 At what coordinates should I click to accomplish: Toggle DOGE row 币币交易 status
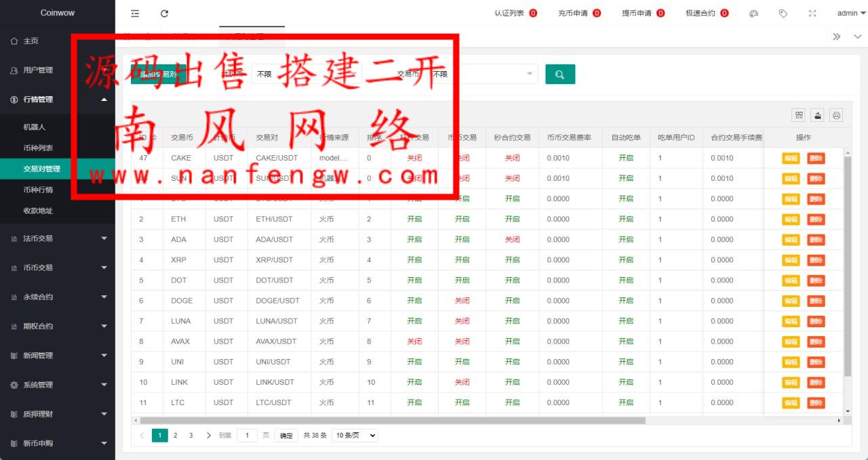coord(462,301)
